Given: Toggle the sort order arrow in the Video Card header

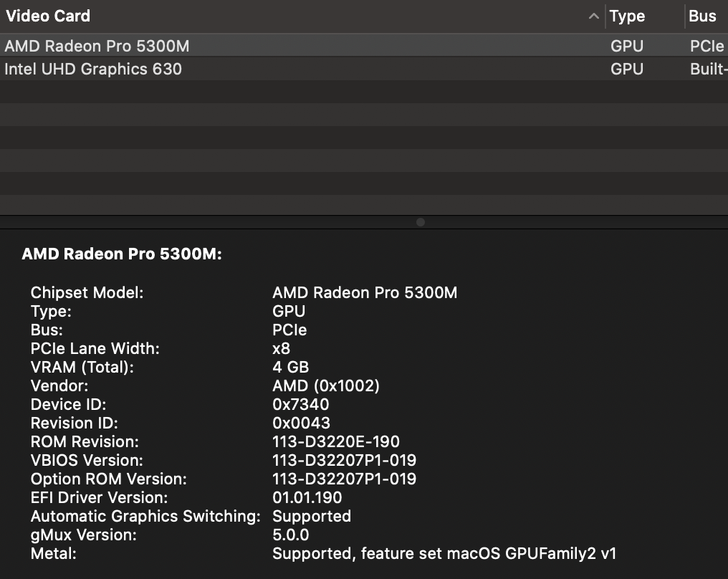Looking at the screenshot, I should (x=593, y=16).
